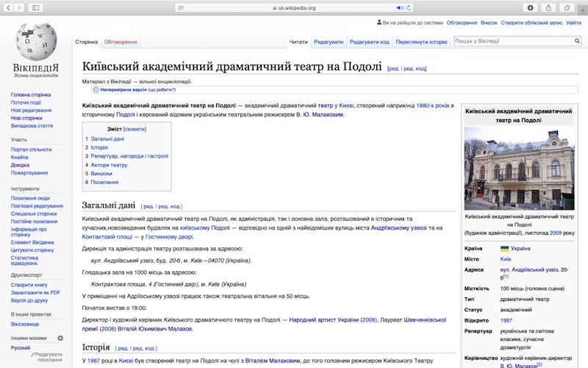Open Переглянути історію tab
This screenshot has height=368, width=588.
pos(421,42)
